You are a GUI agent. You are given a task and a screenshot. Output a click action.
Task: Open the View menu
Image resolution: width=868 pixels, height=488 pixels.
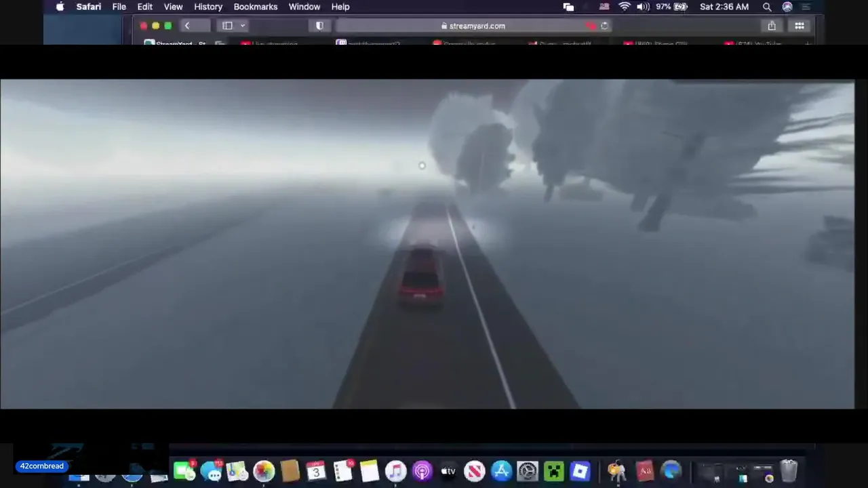point(173,7)
